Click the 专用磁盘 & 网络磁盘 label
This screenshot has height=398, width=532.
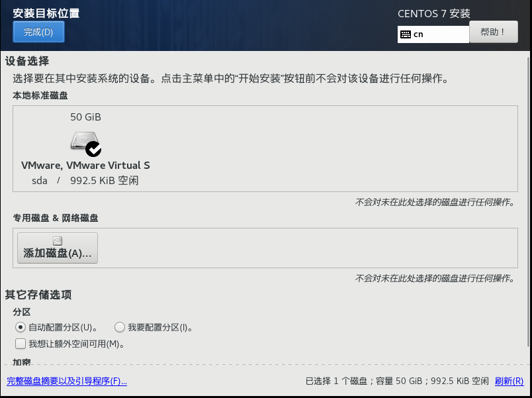coord(56,218)
